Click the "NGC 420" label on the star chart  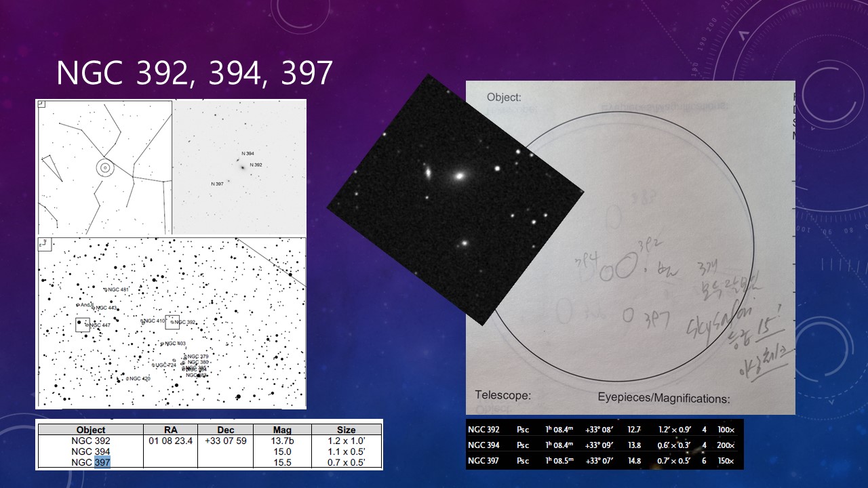(140, 378)
